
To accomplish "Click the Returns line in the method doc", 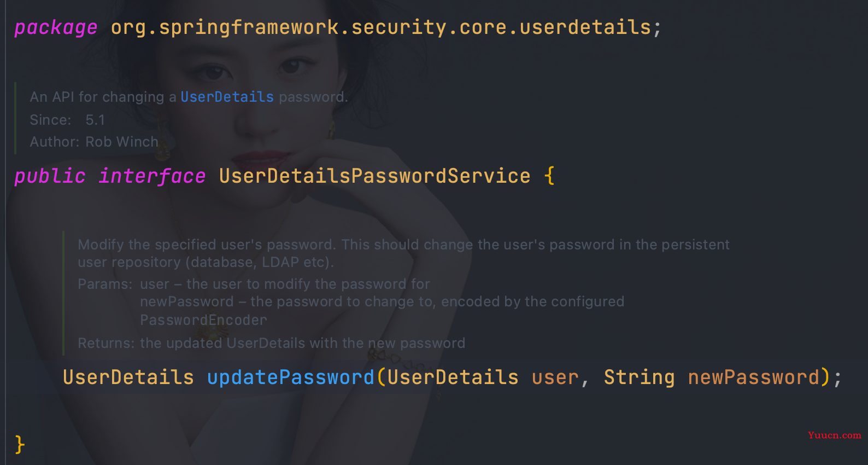I will 272,343.
